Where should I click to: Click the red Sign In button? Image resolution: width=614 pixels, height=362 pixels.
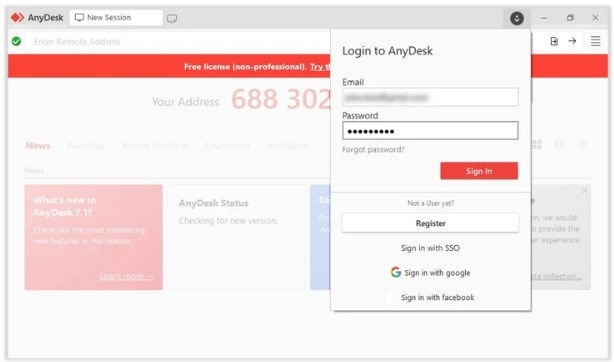tap(479, 171)
